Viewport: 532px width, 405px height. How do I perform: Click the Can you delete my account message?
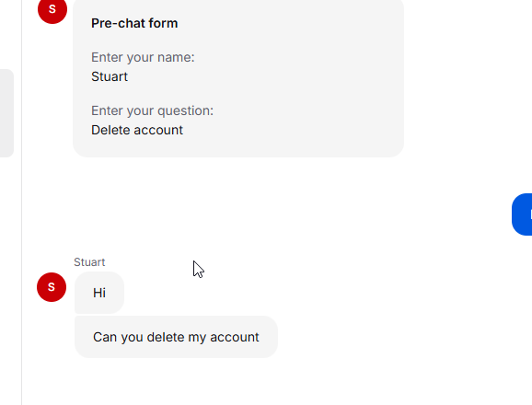click(176, 337)
